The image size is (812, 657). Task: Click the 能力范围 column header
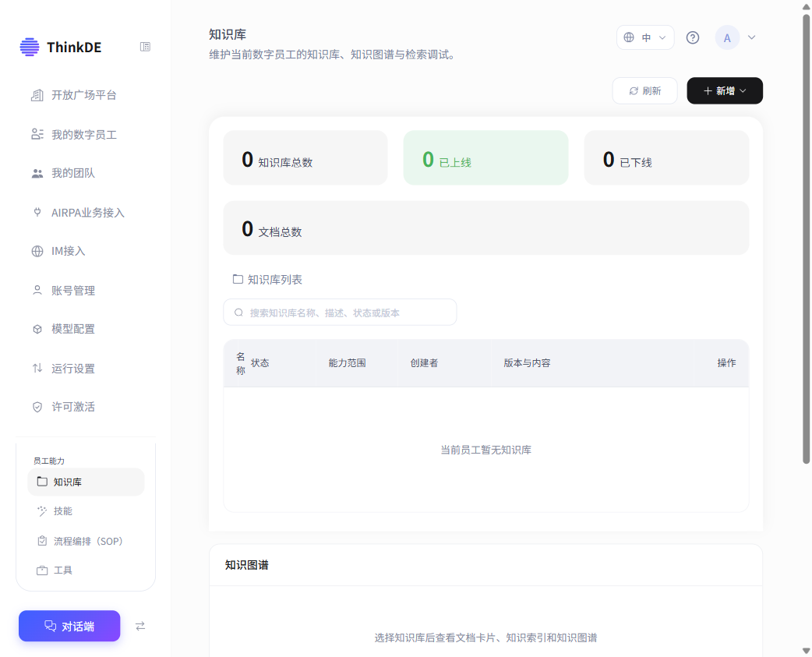click(347, 363)
